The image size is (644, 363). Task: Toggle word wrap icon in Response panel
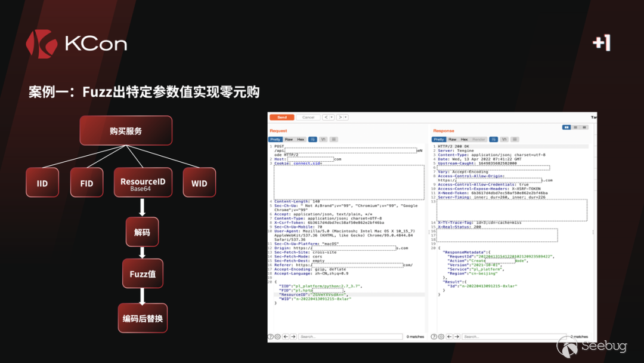(x=494, y=139)
